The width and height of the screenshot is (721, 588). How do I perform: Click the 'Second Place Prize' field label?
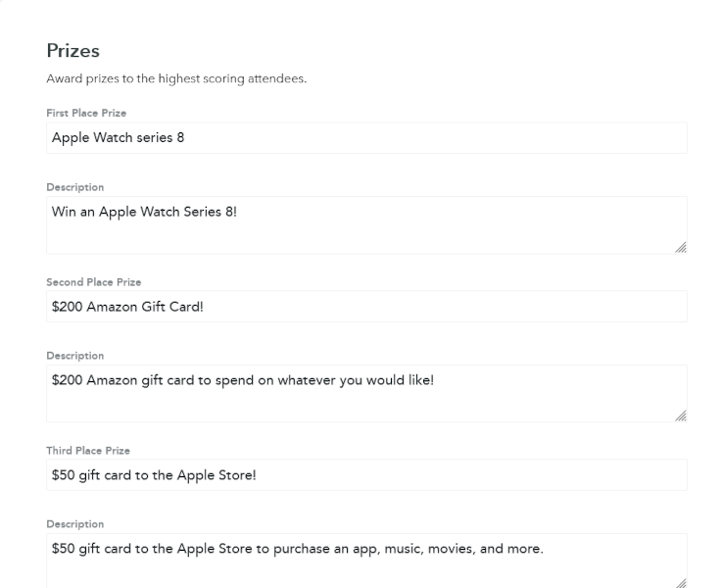click(94, 282)
